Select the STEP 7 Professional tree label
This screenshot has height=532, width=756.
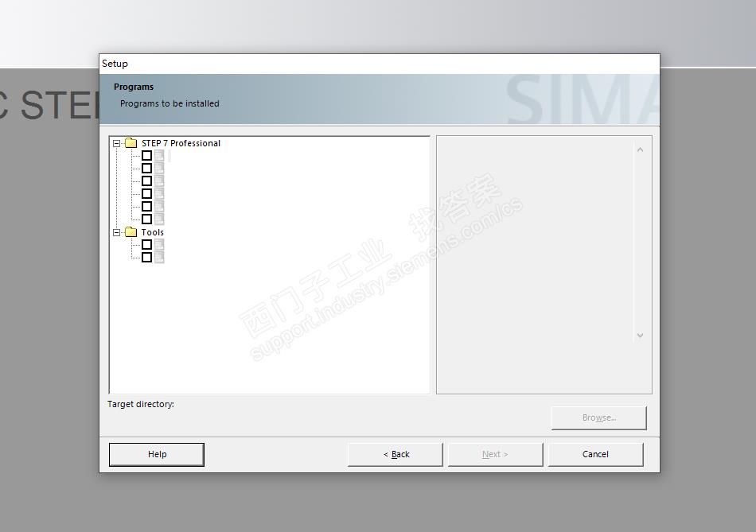(181, 144)
